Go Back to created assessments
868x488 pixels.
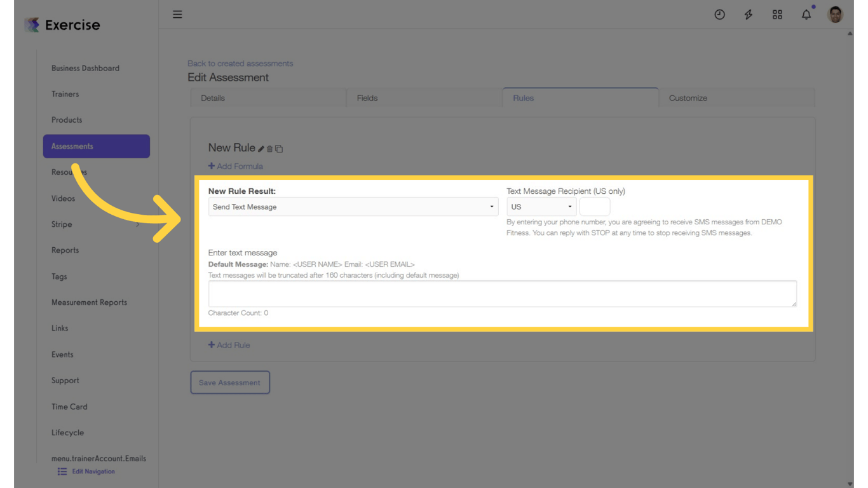tap(240, 64)
